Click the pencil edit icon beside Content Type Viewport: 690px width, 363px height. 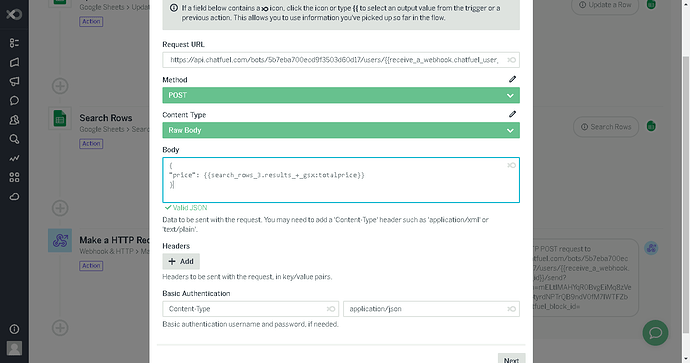point(512,114)
